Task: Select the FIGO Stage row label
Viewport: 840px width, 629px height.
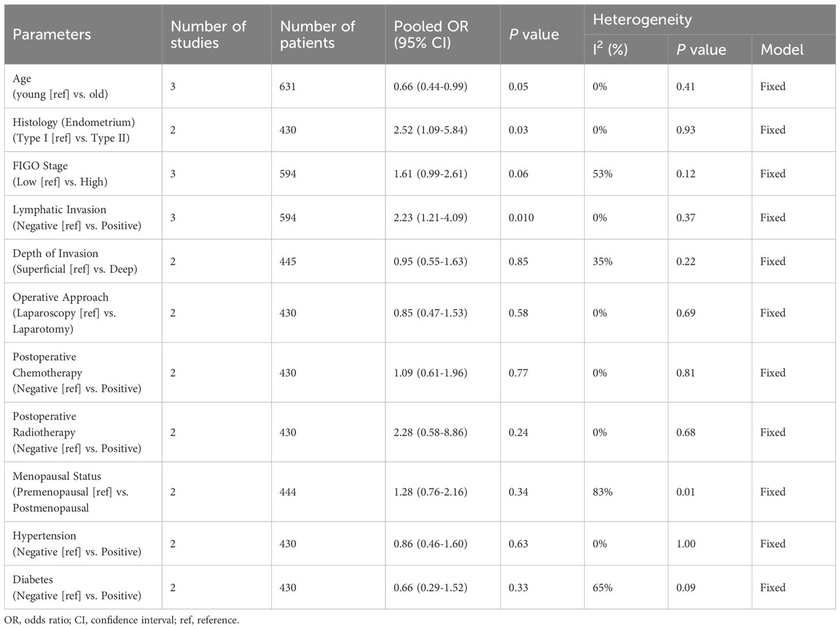Action: pyautogui.click(x=60, y=174)
